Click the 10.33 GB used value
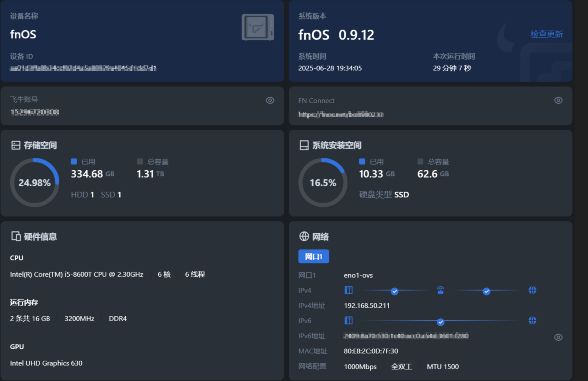The width and height of the screenshot is (588, 381). point(377,174)
